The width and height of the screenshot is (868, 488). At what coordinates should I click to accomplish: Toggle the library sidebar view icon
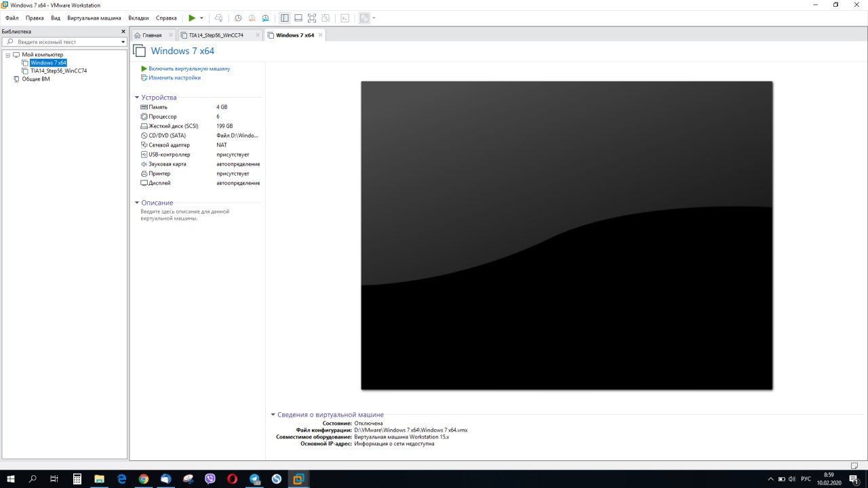point(285,18)
